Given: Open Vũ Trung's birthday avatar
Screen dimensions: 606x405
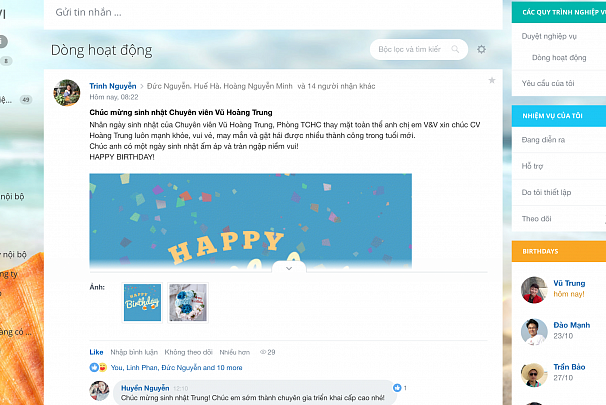Looking at the screenshot, I should (534, 290).
